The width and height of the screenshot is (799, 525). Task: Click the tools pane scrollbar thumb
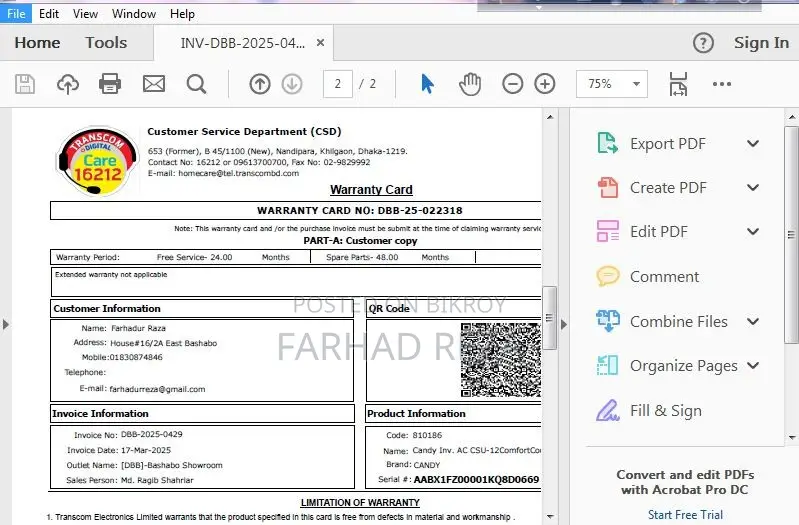click(x=791, y=234)
